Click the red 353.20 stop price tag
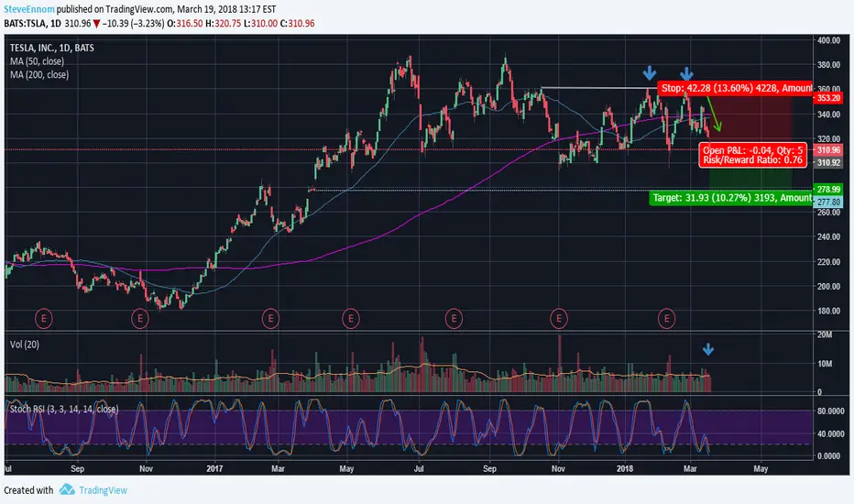Screen dimensions: 854x504 coord(827,98)
